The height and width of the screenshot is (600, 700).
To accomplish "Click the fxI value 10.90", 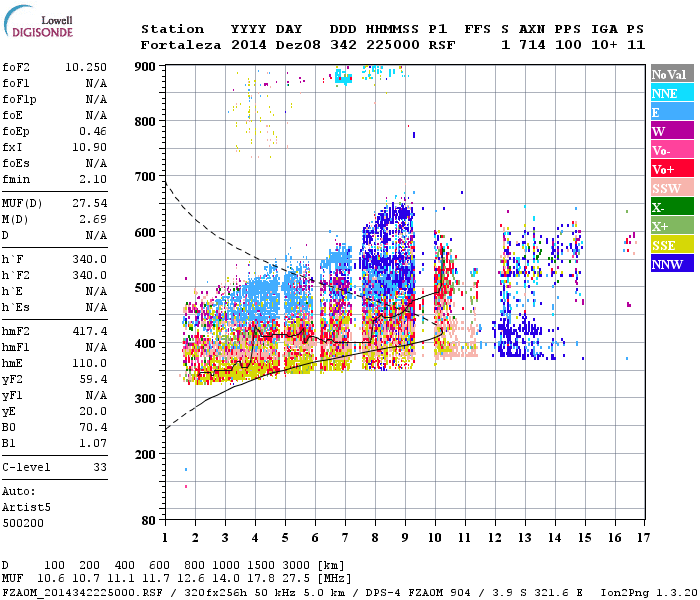I will click(x=89, y=147).
